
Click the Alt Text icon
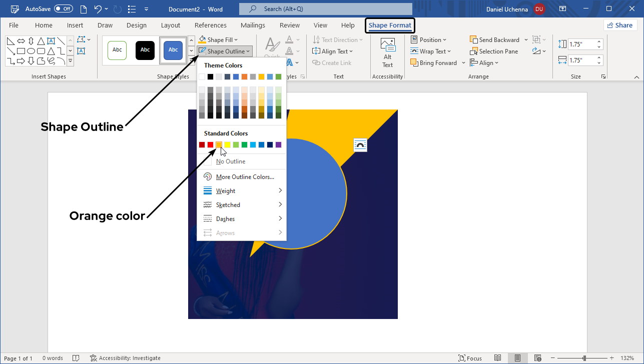pyautogui.click(x=387, y=52)
